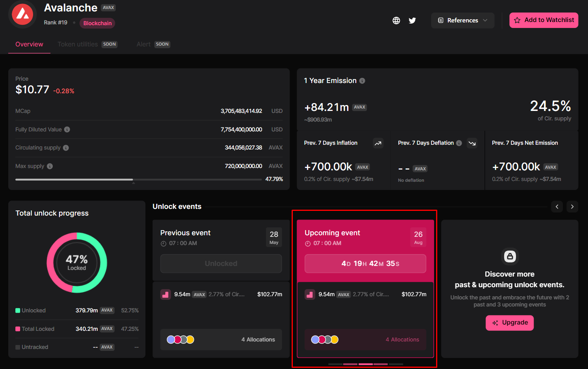The width and height of the screenshot is (588, 369).
Task: Click the Unlocked 379.79m amount
Action: 87,310
